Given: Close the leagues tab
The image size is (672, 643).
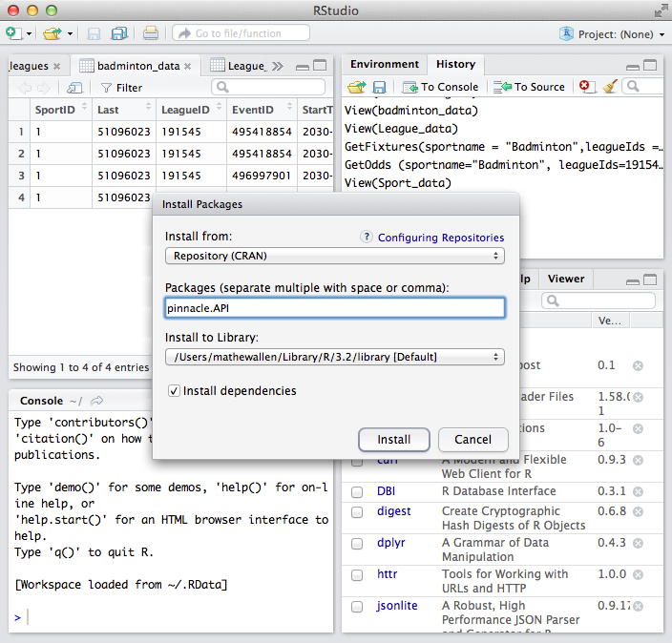Looking at the screenshot, I should click(x=56, y=66).
